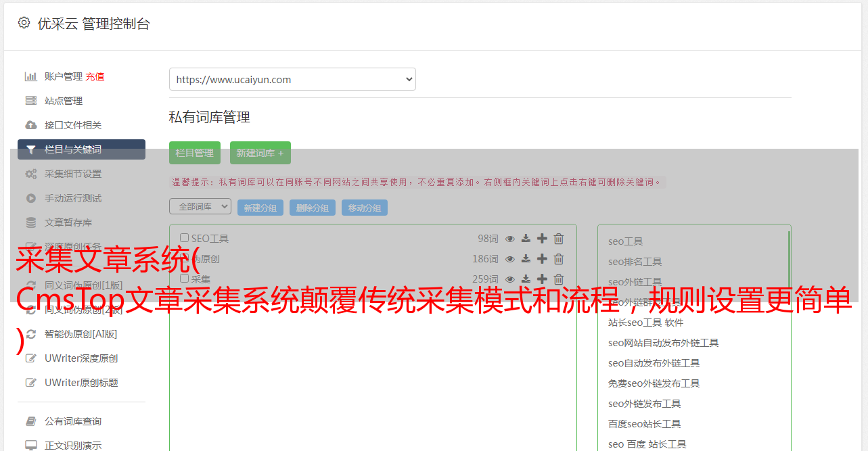This screenshot has width=868, height=451.
Task: Click the 接口文件相关 cloud upload icon
Action: 31,125
